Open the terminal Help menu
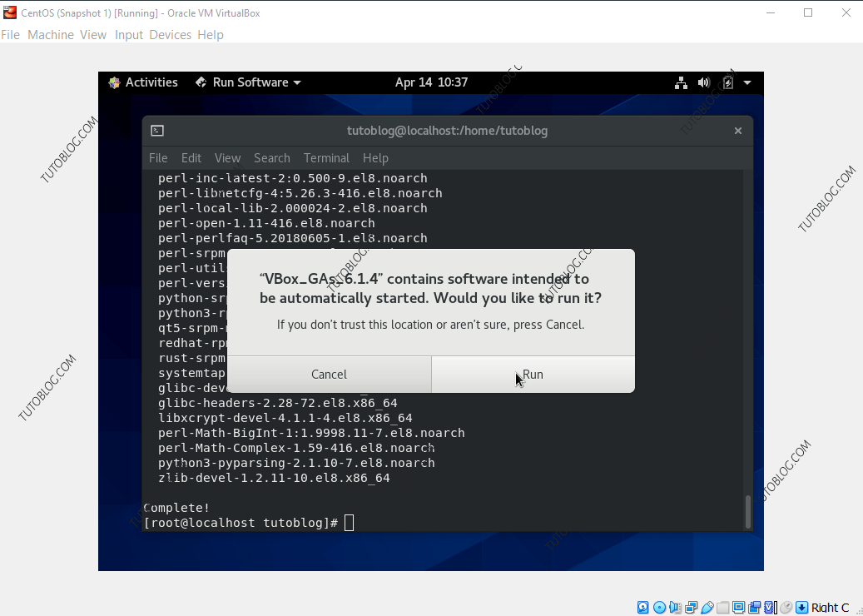Screen dimensions: 863x616 click(x=375, y=158)
